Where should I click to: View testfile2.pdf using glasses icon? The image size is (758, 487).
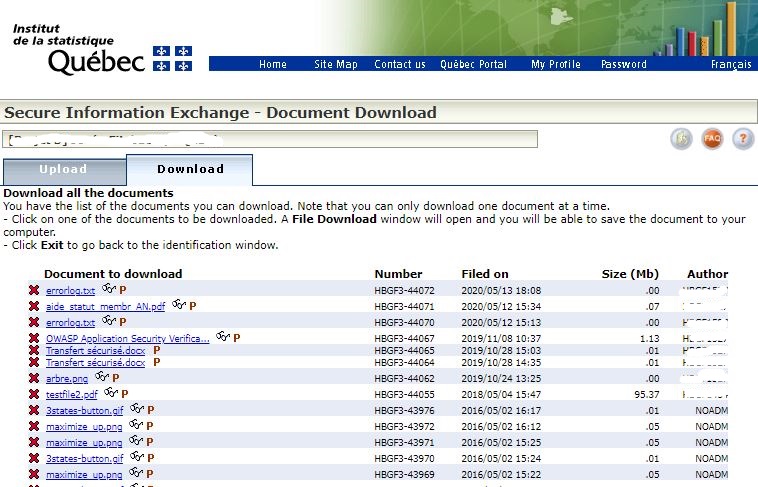pos(111,393)
